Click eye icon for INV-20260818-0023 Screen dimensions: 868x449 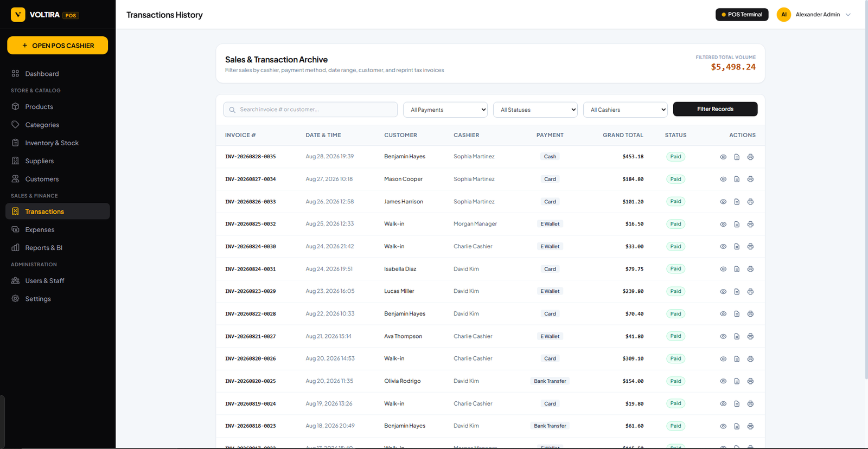click(723, 426)
